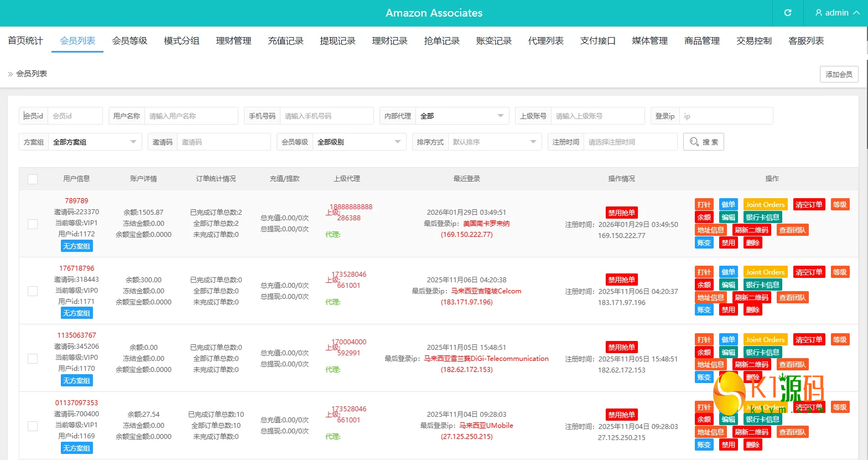
Task: Click Joint Orders for user 789789
Action: pyautogui.click(x=765, y=204)
